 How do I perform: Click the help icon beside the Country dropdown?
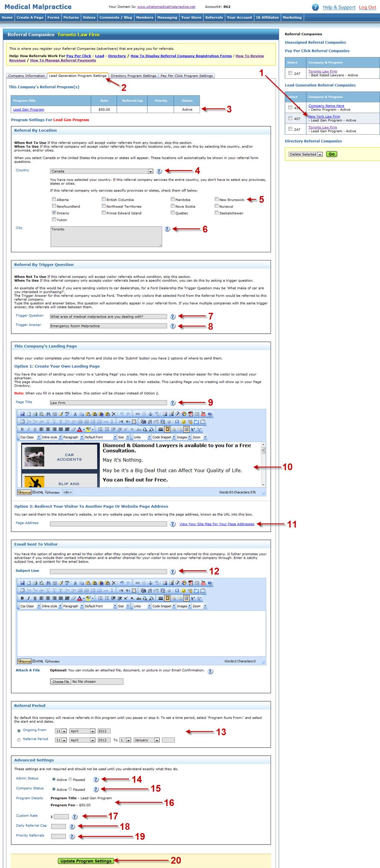[159, 171]
